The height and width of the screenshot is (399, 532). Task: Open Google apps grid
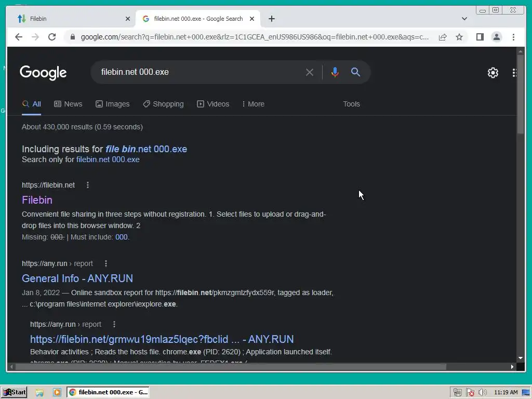[x=514, y=73]
